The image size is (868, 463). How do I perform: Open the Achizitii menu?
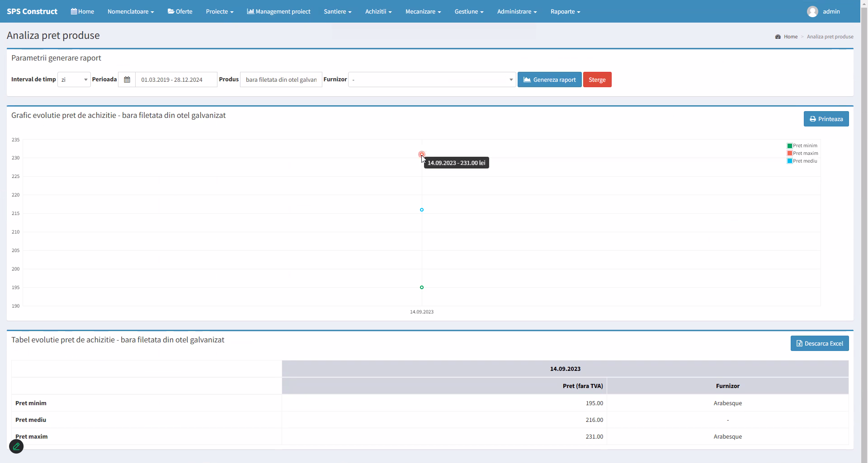(378, 11)
